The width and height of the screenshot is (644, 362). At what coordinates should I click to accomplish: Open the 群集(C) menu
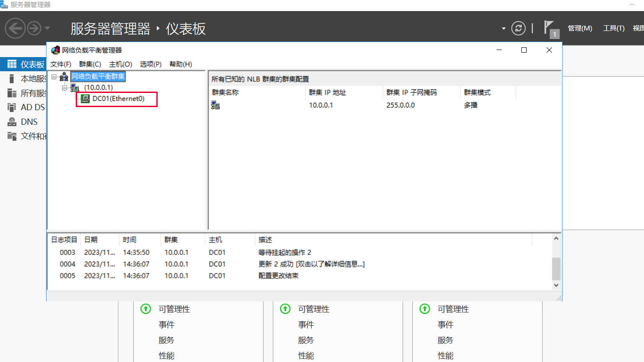point(90,64)
